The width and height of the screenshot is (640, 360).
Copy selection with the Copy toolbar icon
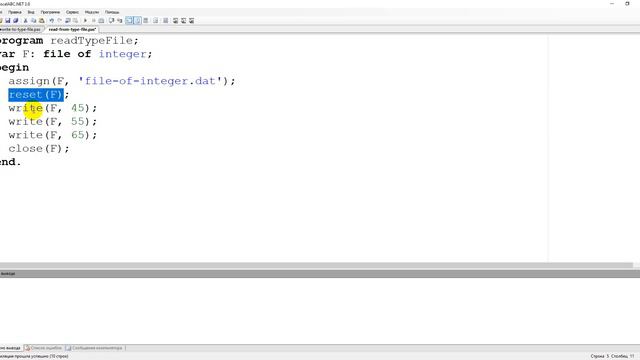pos(33,20)
